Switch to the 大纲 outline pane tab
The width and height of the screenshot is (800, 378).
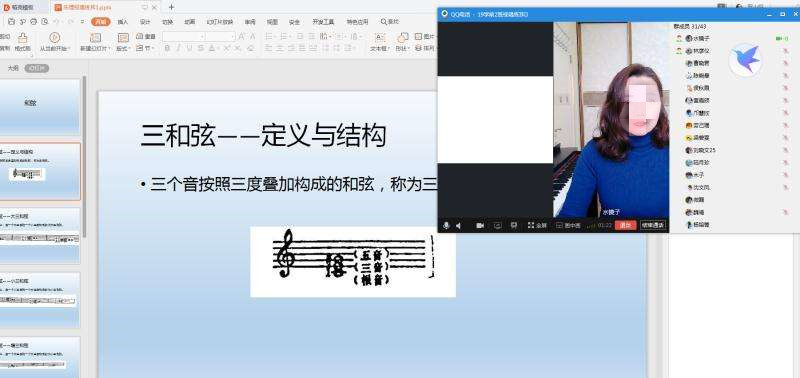coord(13,68)
